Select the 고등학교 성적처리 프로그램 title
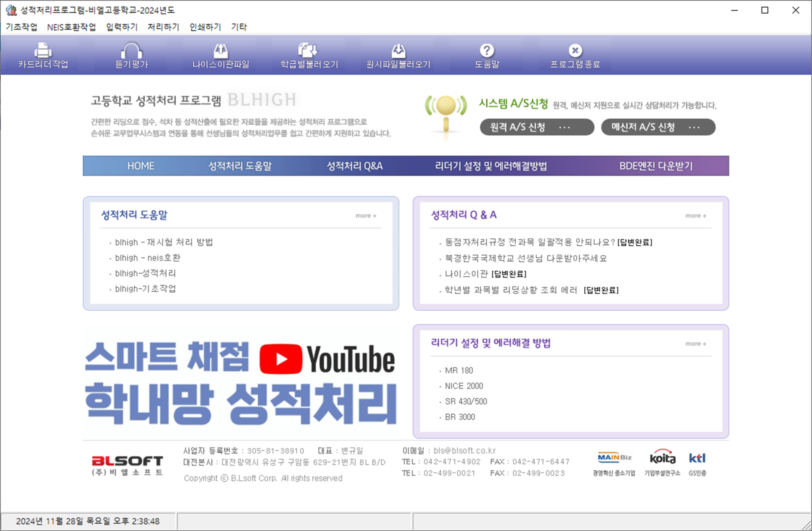Viewport: 812px width, 531px height. coord(156,100)
